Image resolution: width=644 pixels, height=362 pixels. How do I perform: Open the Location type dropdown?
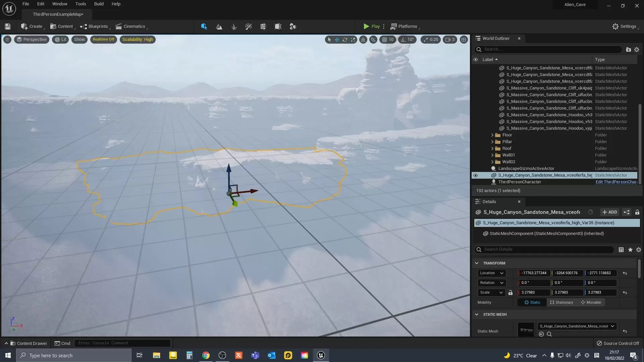[x=491, y=273]
